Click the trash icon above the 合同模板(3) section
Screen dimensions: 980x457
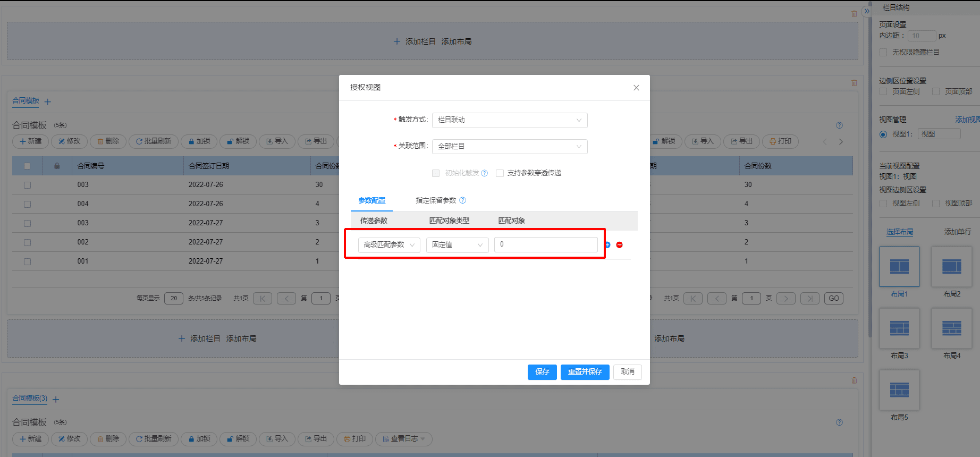tap(854, 380)
